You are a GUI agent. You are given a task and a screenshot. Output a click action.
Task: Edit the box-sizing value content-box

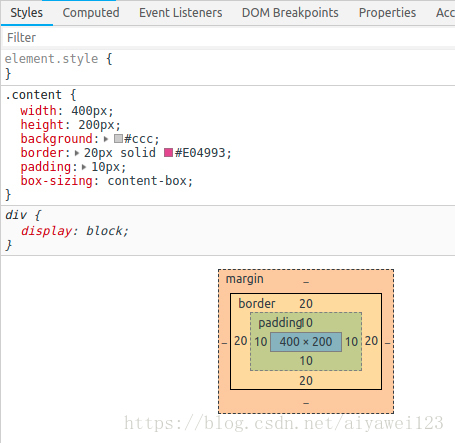click(x=147, y=181)
